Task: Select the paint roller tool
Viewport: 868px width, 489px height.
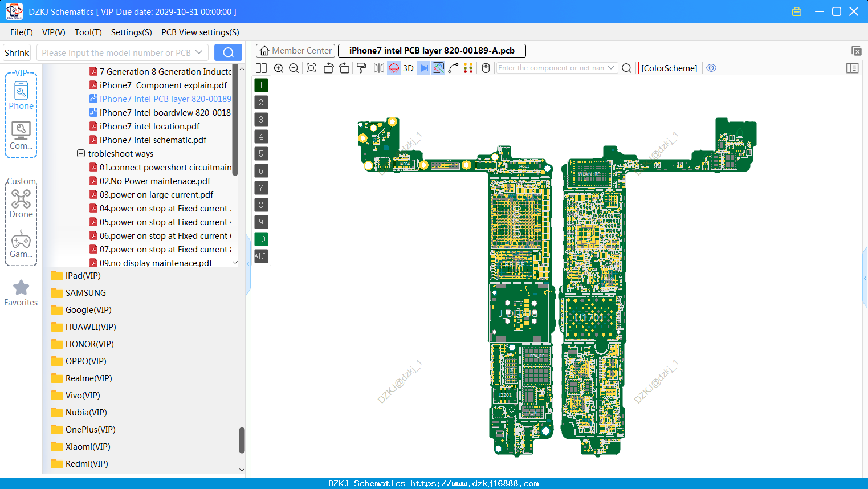Action: (361, 68)
